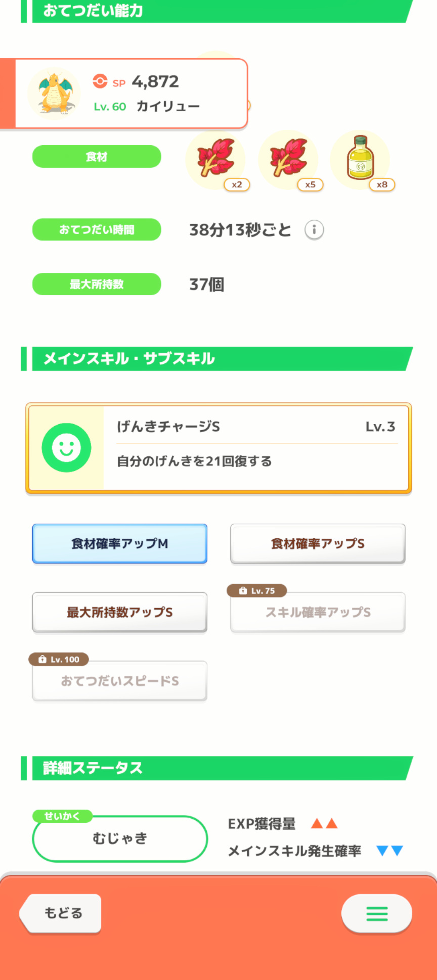Screen dimensions: 437x980
Task: Open the げんきチャージS main skill card
Action: click(257, 448)
